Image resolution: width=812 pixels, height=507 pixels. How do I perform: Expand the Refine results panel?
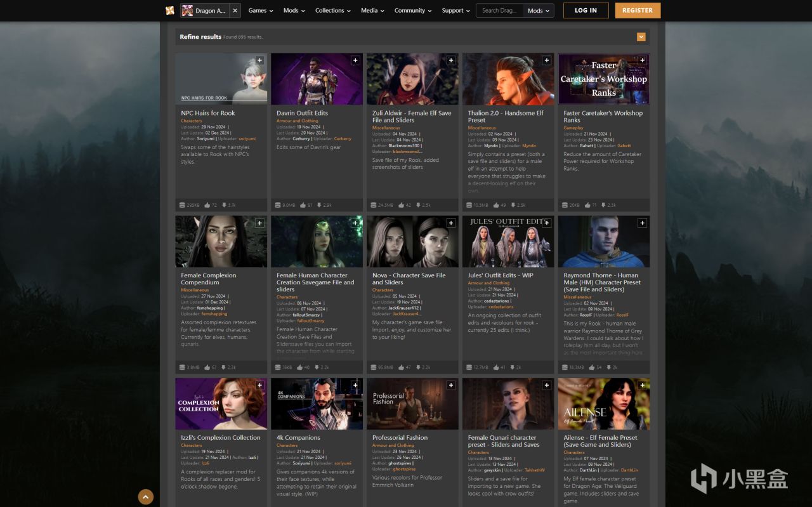pos(641,37)
